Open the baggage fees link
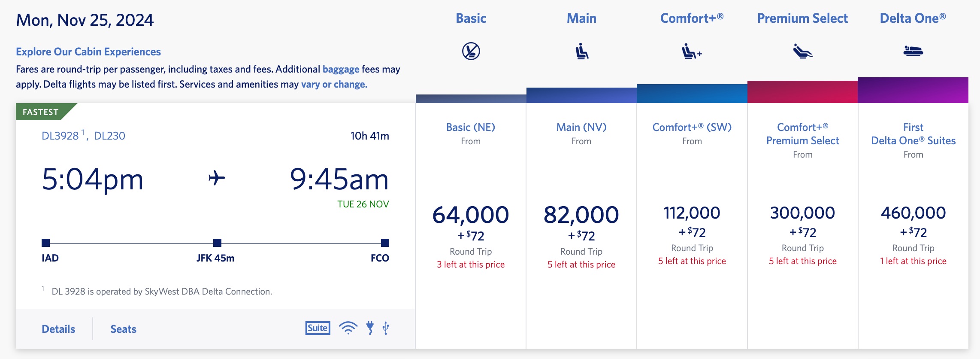The height and width of the screenshot is (359, 980). [x=341, y=69]
